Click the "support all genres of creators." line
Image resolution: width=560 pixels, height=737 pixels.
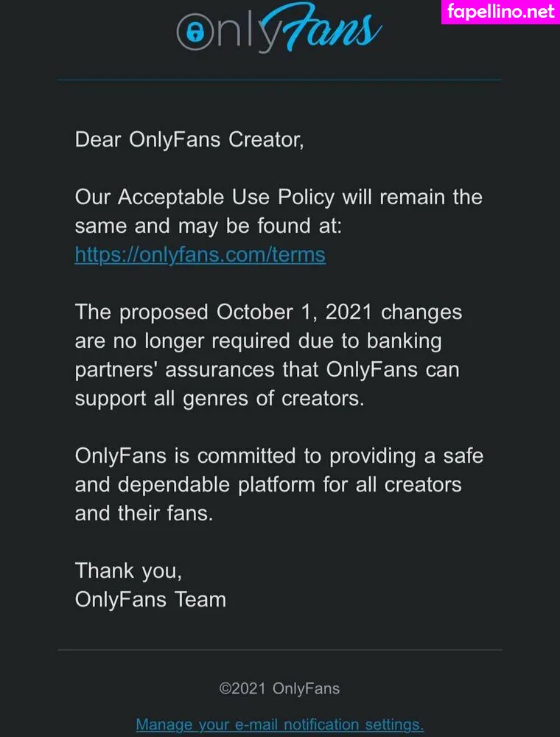click(x=220, y=399)
